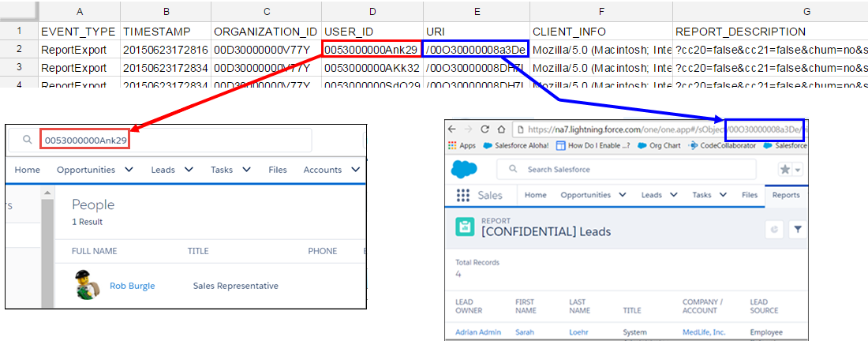Expand Leads dropdown in report window
The height and width of the screenshot is (341, 868).
click(673, 195)
